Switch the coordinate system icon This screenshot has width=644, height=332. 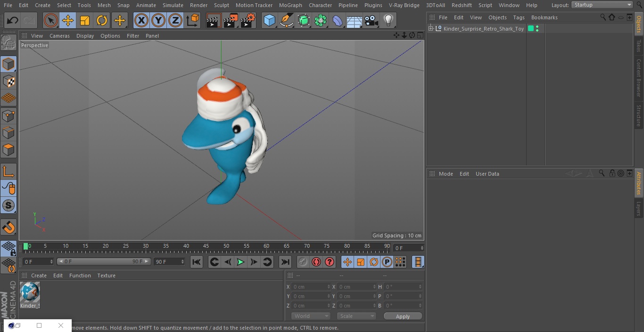tap(193, 20)
